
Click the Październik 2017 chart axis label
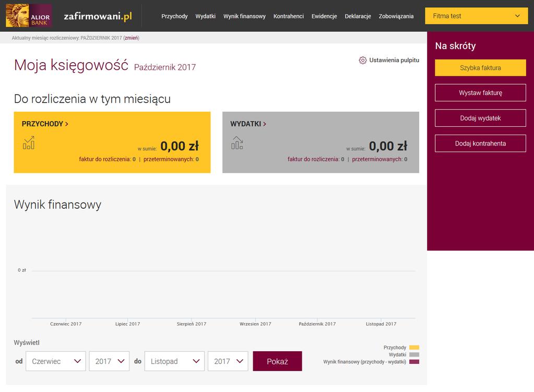(317, 324)
